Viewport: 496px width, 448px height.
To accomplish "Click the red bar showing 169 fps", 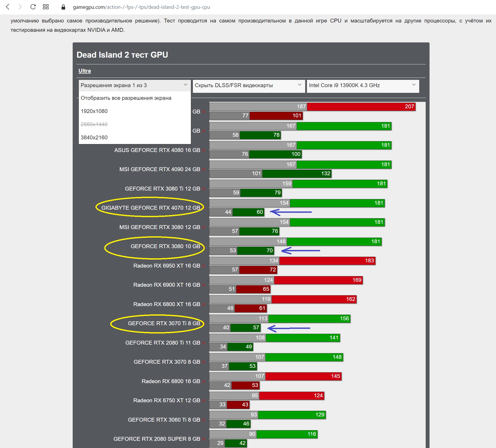I will click(x=319, y=280).
